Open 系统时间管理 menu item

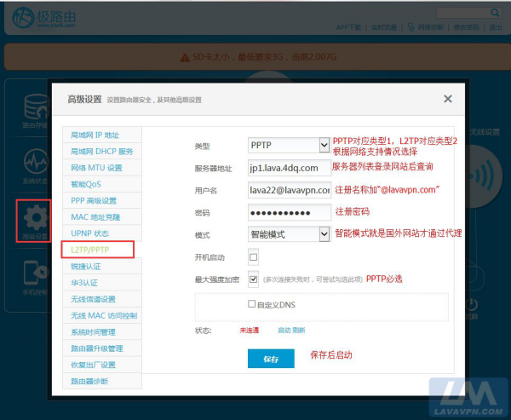(102, 332)
